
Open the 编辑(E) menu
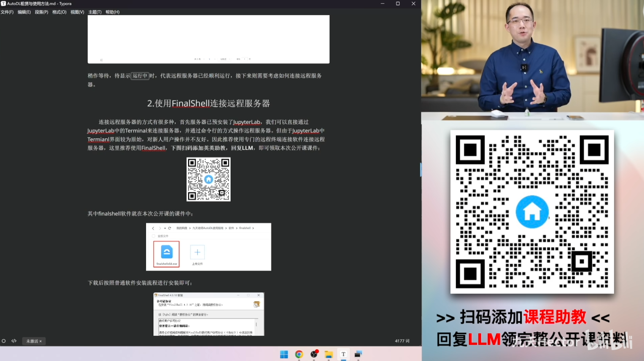click(x=24, y=12)
